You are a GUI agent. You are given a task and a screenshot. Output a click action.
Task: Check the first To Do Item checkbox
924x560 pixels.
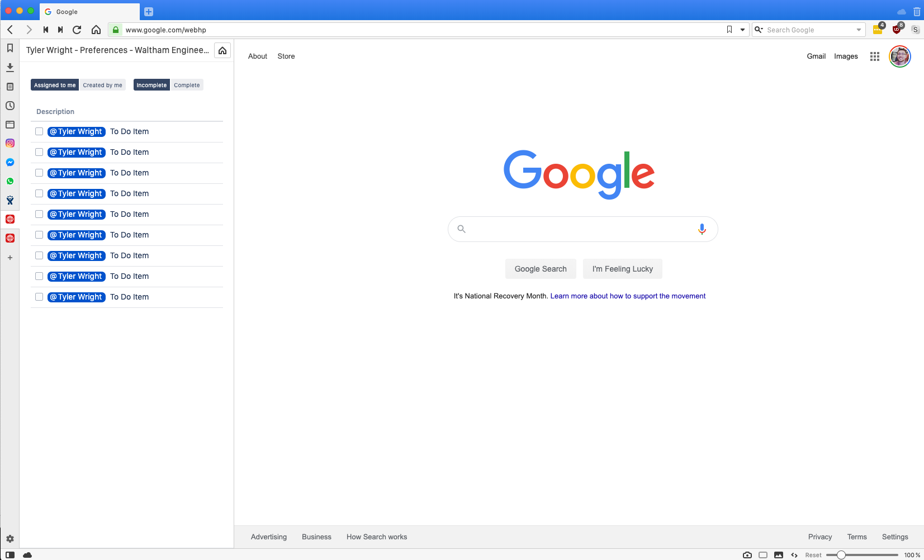[x=39, y=131]
